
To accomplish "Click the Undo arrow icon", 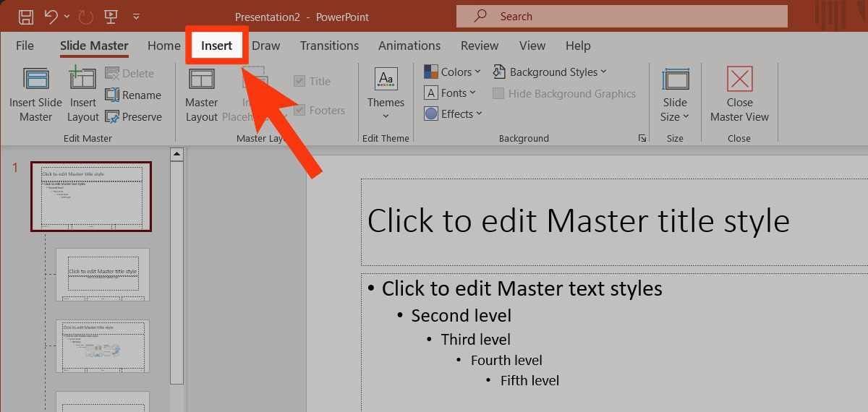I will point(50,16).
